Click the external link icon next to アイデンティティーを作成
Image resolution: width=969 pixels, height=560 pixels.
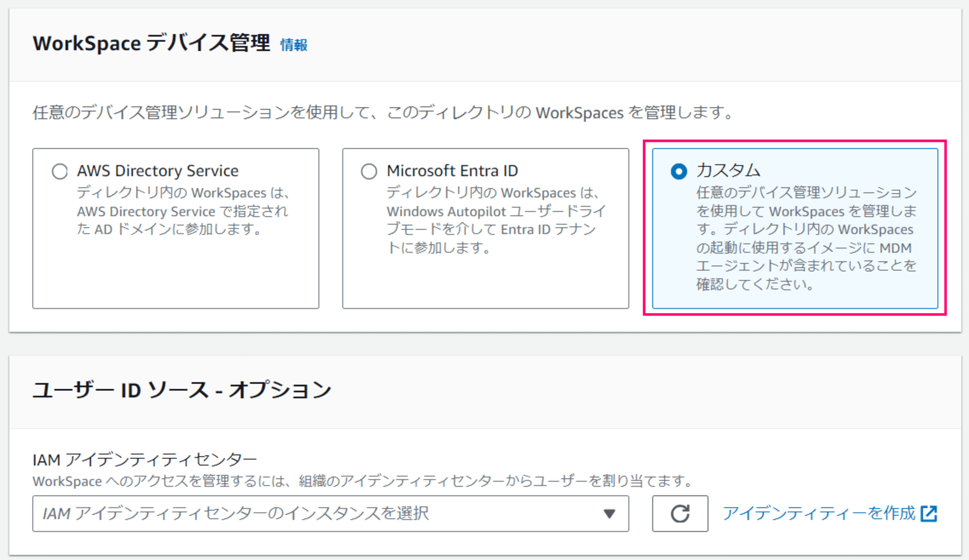(x=929, y=513)
